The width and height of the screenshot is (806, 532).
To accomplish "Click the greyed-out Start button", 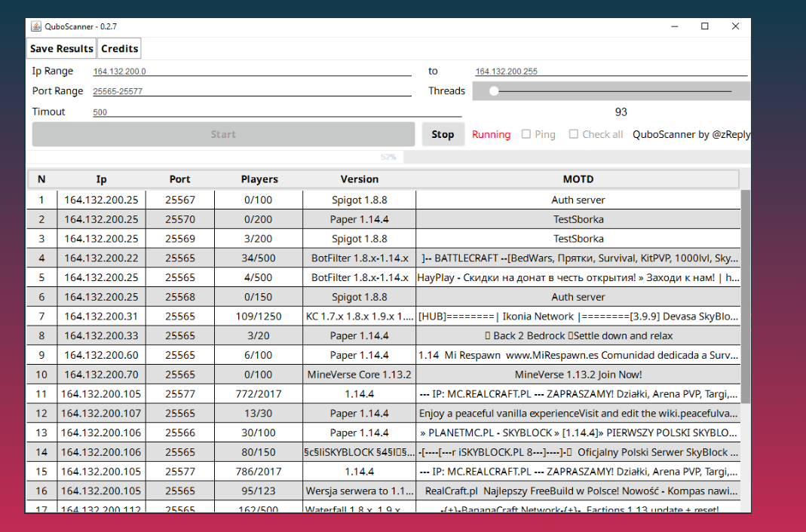I will click(x=223, y=135).
